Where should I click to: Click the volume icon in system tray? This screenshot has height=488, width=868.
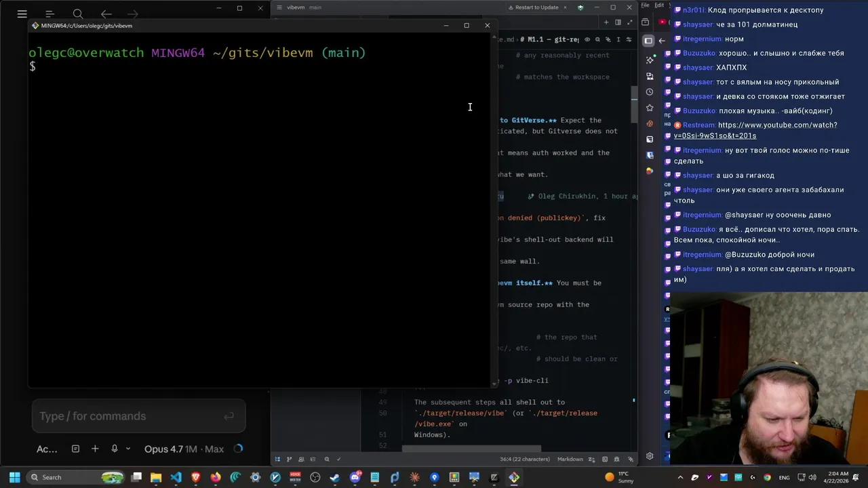(814, 477)
